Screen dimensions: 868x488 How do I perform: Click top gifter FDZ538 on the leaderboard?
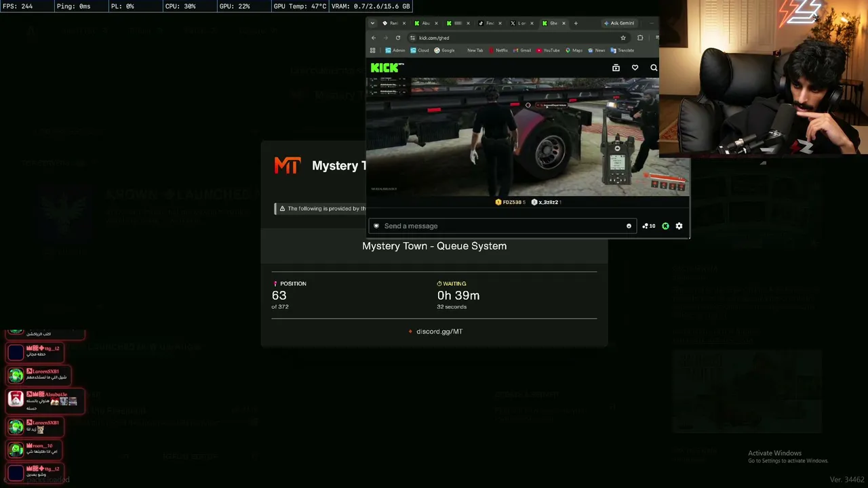click(x=510, y=202)
